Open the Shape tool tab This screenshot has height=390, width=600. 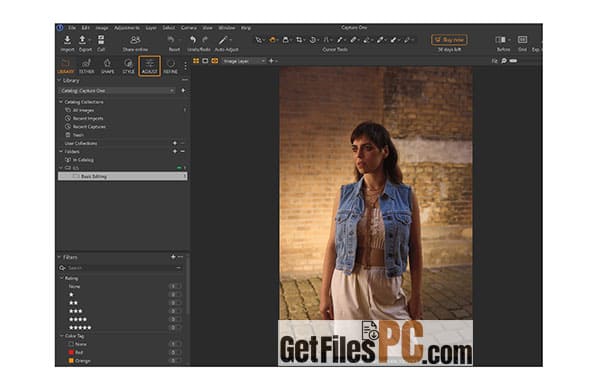click(x=108, y=66)
